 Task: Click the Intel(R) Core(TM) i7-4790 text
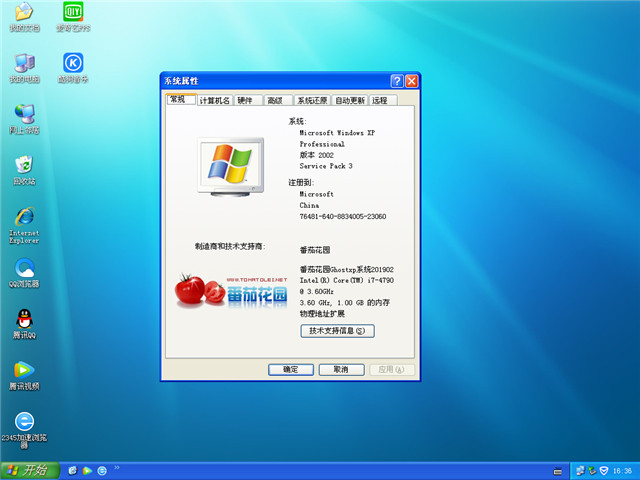coord(347,280)
